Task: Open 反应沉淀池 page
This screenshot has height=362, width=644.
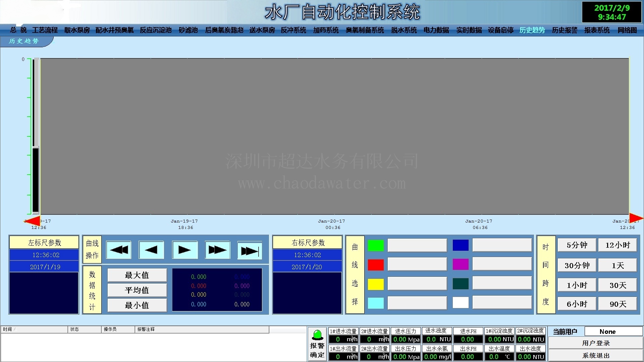Action: coord(156,30)
